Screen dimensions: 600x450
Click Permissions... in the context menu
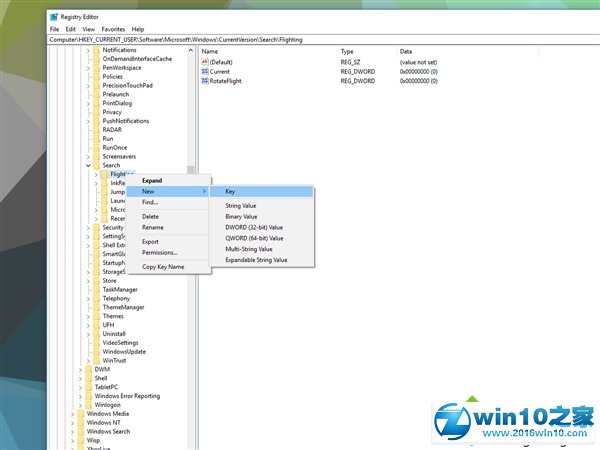click(x=159, y=252)
